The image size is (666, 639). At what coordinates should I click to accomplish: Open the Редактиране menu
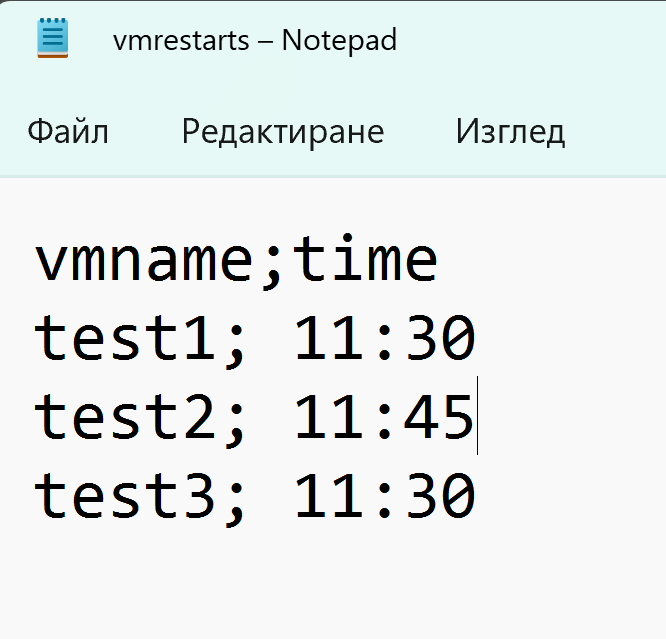tap(283, 132)
